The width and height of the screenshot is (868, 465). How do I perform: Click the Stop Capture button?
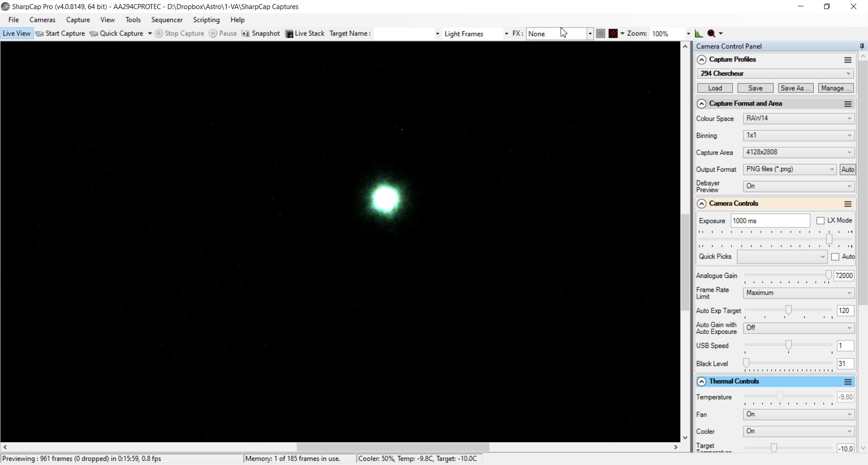click(x=179, y=33)
